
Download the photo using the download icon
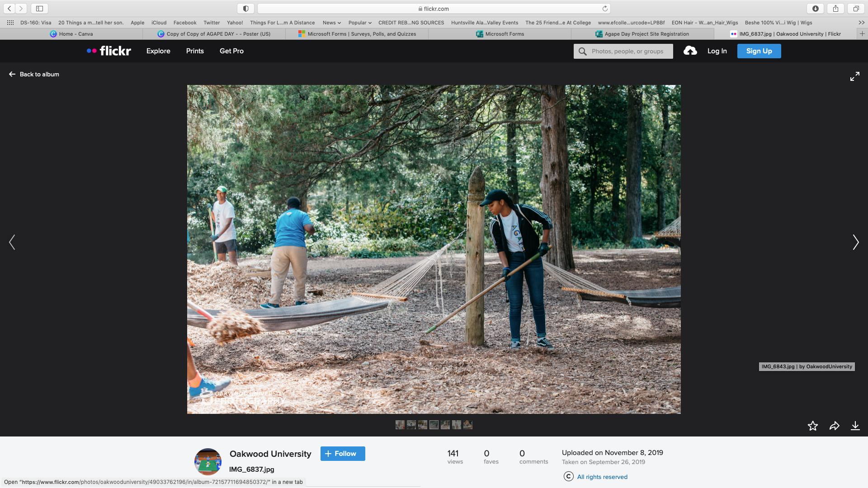[x=855, y=426]
